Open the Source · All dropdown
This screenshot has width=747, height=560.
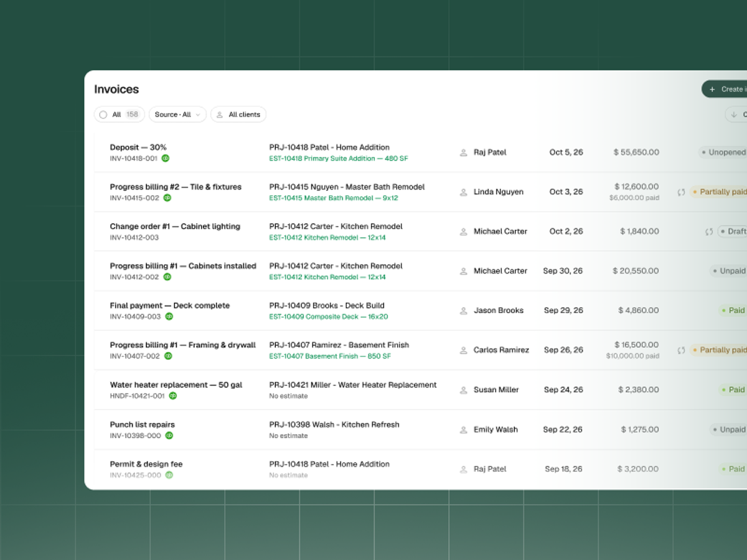177,114
